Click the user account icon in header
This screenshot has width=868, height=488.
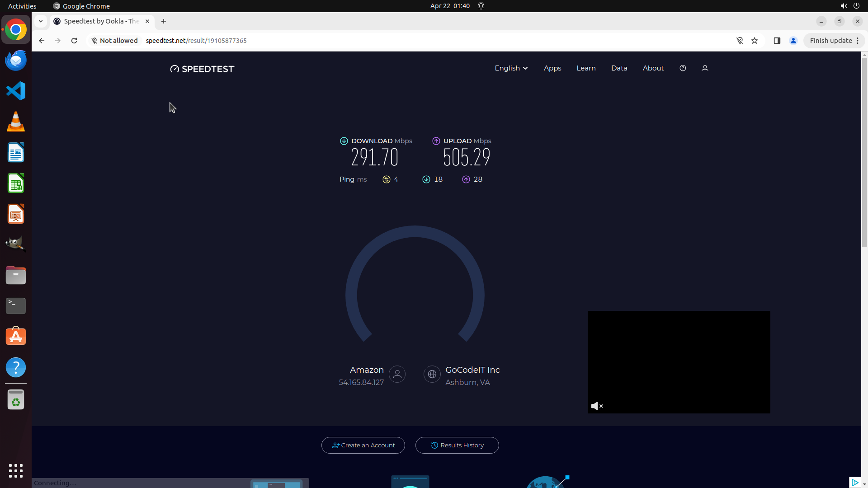coord(705,68)
